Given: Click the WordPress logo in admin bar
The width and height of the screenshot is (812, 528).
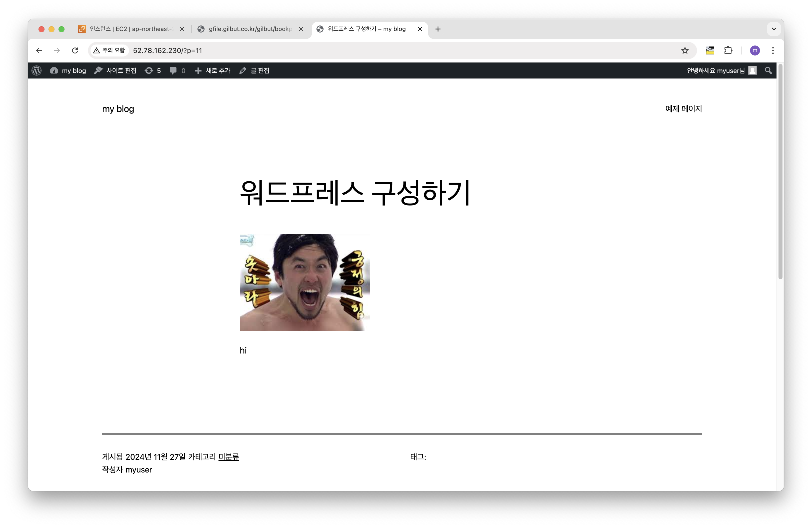Looking at the screenshot, I should coord(36,70).
